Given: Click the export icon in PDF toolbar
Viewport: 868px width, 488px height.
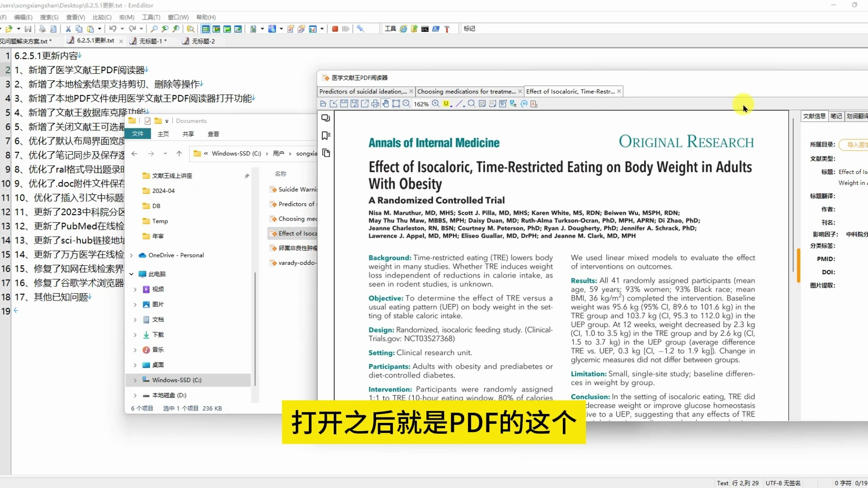Looking at the screenshot, I should point(365,104).
